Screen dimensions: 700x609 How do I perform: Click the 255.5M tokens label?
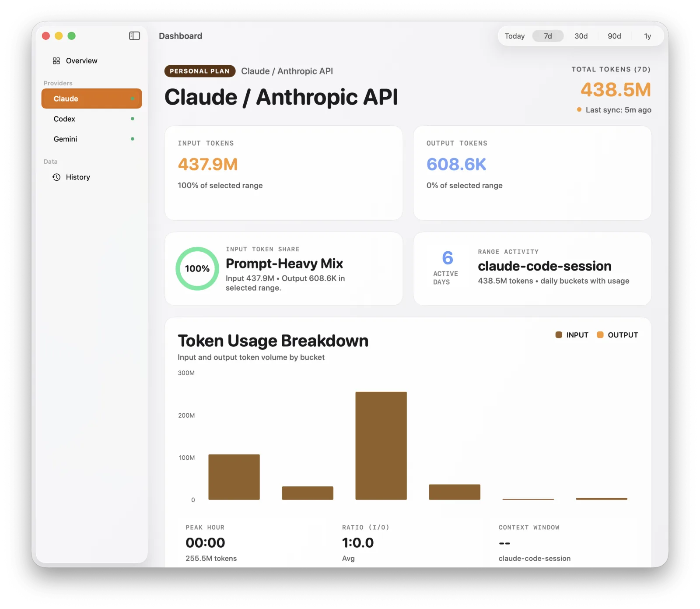coord(211,559)
